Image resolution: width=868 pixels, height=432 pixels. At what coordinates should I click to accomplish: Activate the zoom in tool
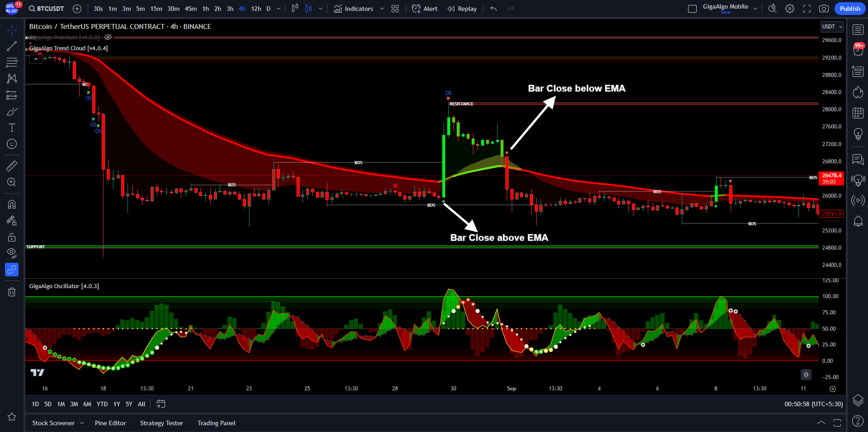pos(12,182)
